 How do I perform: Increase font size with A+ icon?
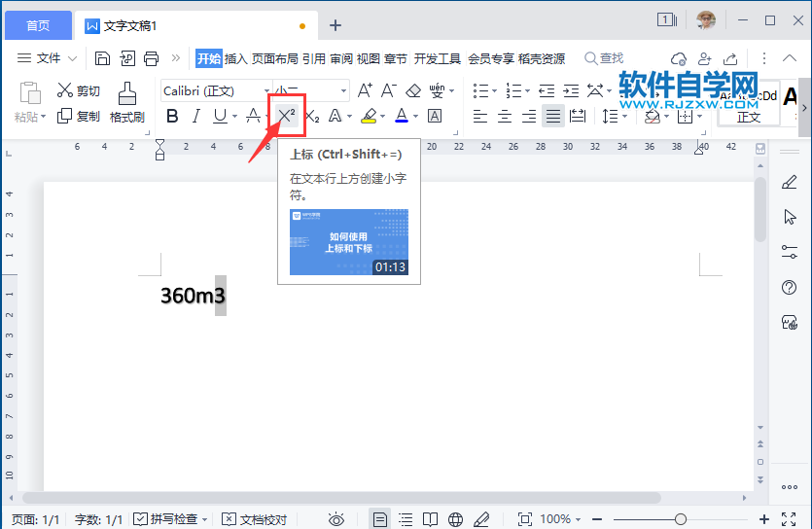point(365,90)
